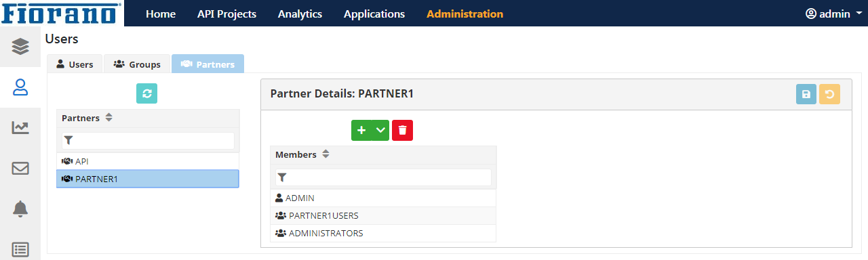Expand the add member dropdown chevron
The height and width of the screenshot is (260, 868).
tap(380, 130)
